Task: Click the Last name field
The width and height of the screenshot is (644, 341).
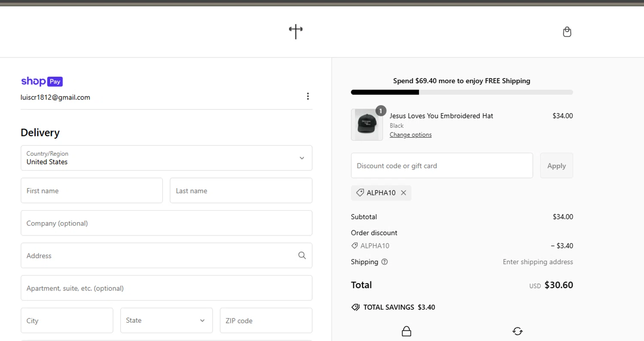Action: (x=241, y=190)
